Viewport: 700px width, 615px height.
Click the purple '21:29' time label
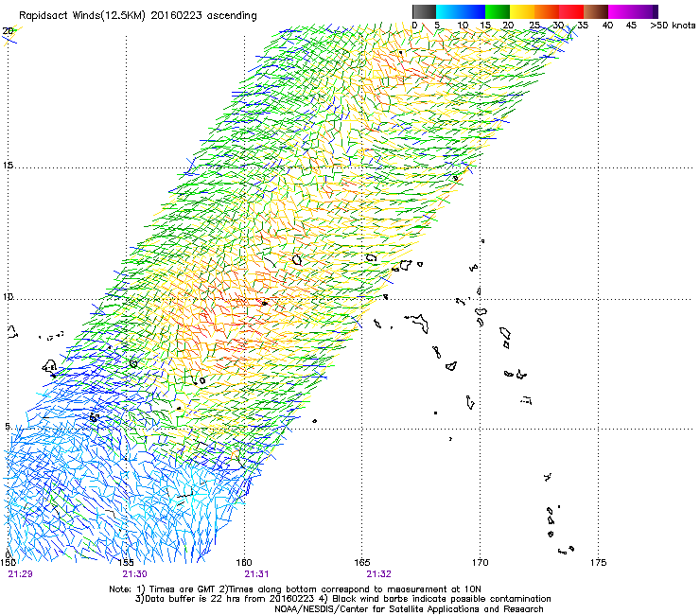(20, 574)
